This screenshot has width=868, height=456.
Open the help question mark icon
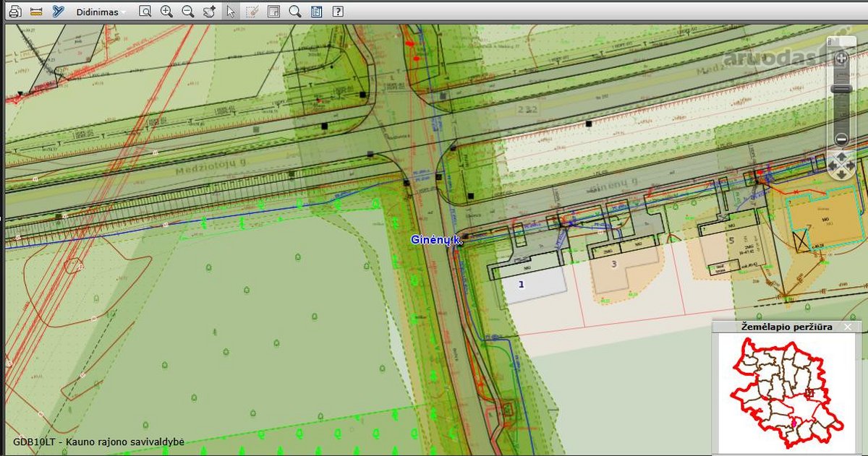337,12
